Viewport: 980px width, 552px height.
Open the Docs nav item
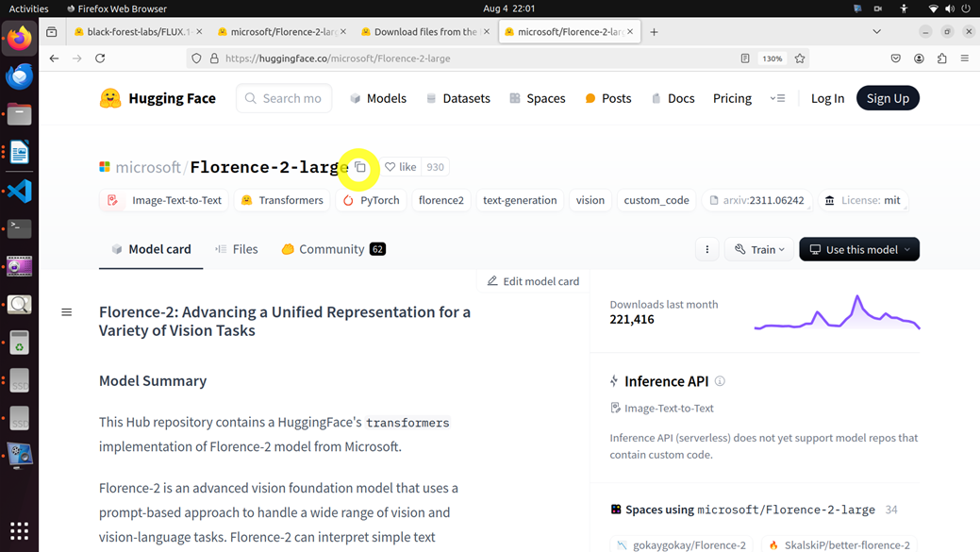(x=673, y=98)
